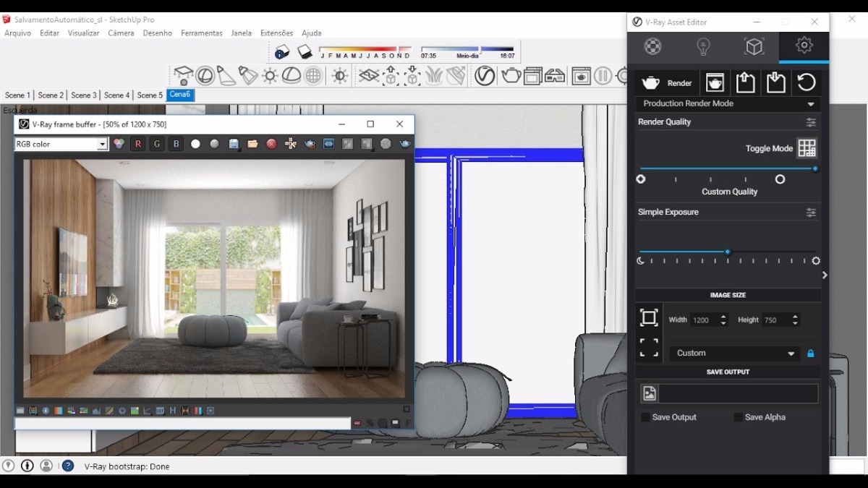Click the save output file path field
This screenshot has height=488, width=868.
pos(738,393)
